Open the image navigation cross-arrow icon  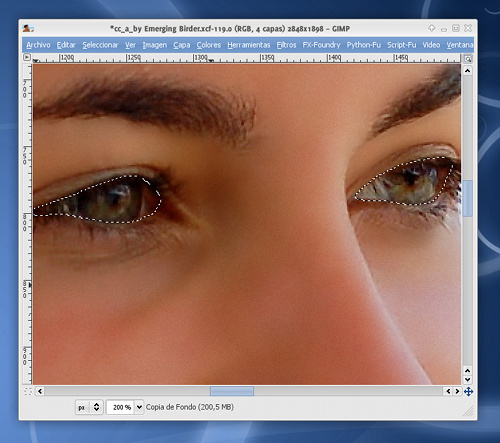tap(468, 391)
